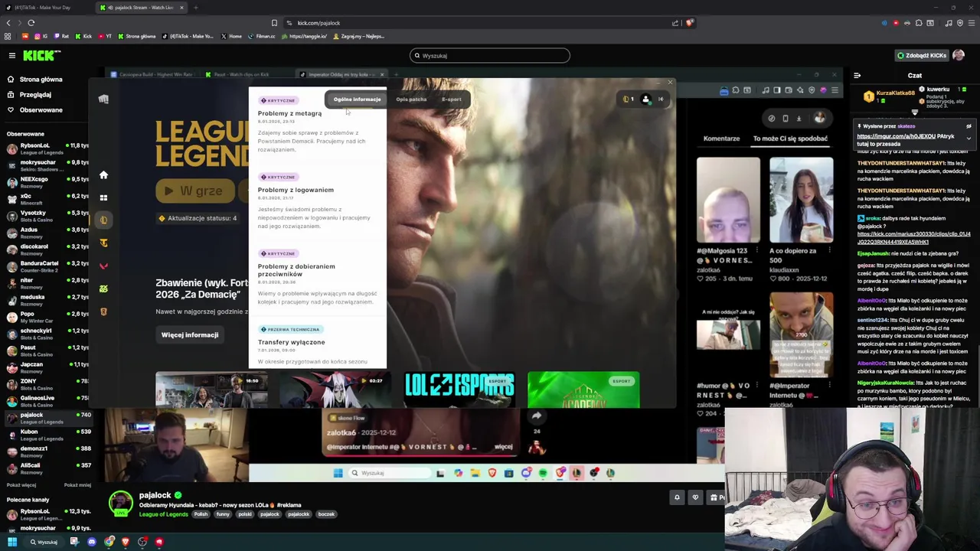Image resolution: width=980 pixels, height=551 pixels.
Task: Click the TikTok share arrow icon
Action: (537, 416)
